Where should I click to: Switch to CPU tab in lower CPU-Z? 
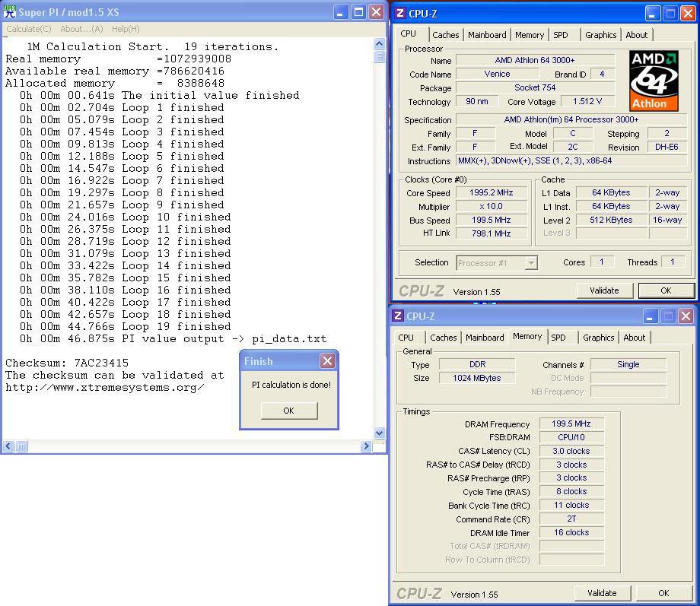[406, 338]
